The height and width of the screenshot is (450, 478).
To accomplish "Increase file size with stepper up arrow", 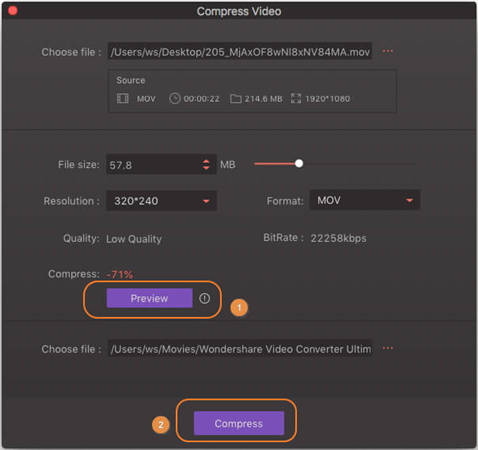I will (206, 161).
